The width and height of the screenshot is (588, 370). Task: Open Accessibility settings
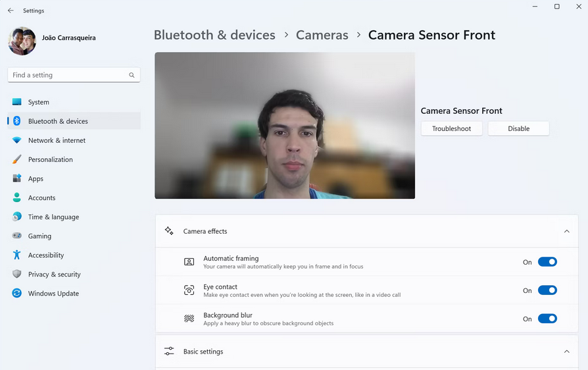tap(74, 255)
